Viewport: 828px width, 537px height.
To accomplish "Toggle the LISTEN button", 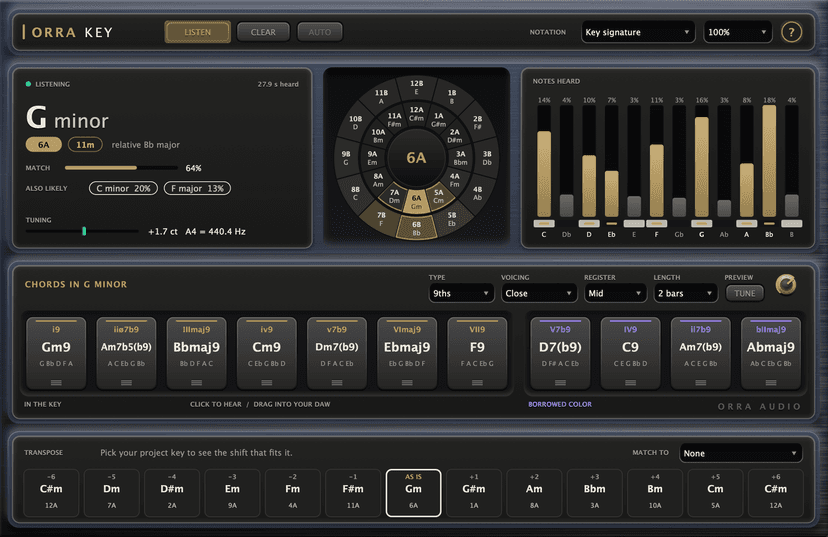I will click(x=197, y=32).
